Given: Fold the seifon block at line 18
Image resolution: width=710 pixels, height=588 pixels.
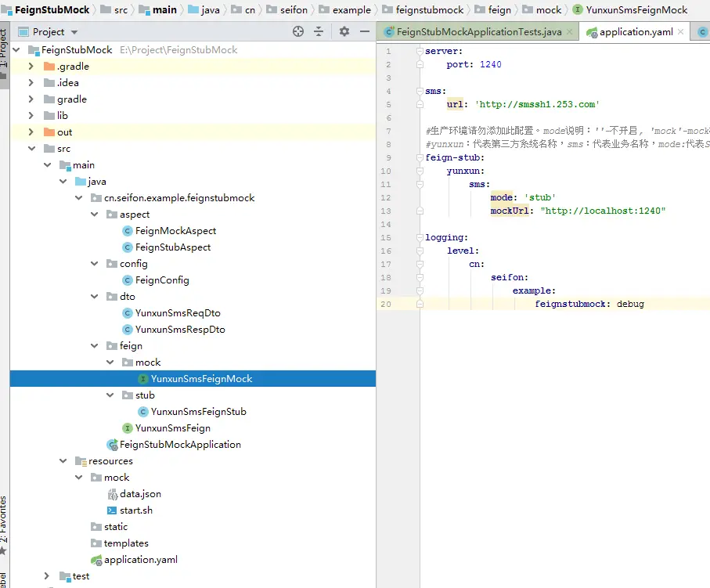Looking at the screenshot, I should (x=420, y=278).
